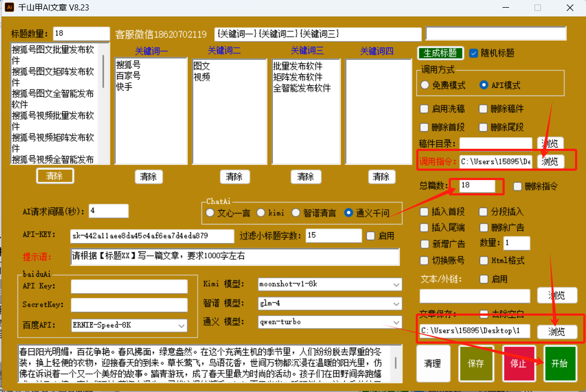Click the 调用指令 path field
This screenshot has width=586, height=392.
[x=495, y=161]
